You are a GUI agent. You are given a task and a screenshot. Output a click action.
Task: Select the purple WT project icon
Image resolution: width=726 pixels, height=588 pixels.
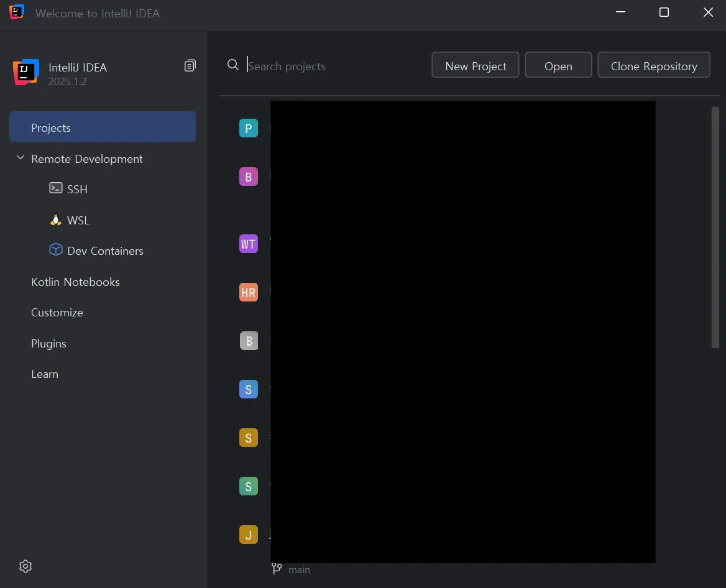249,244
